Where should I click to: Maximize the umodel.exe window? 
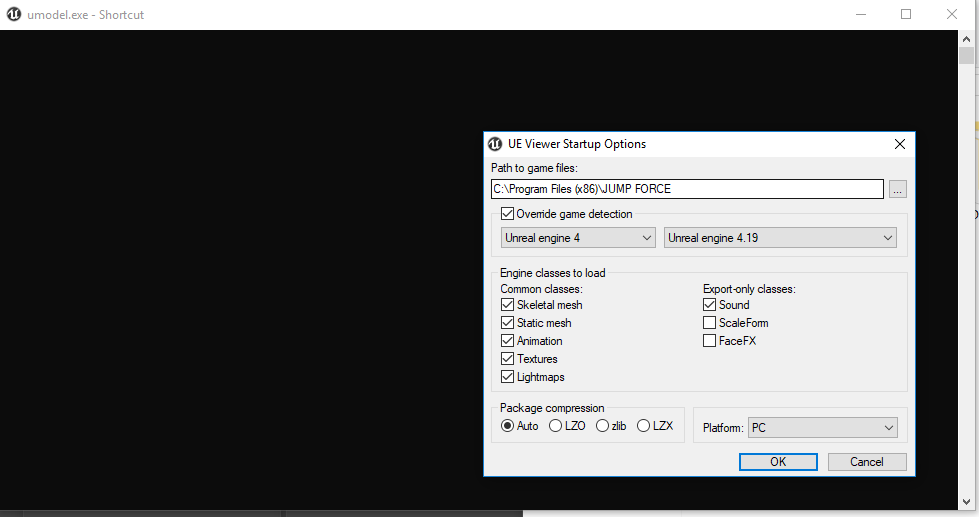[906, 14]
